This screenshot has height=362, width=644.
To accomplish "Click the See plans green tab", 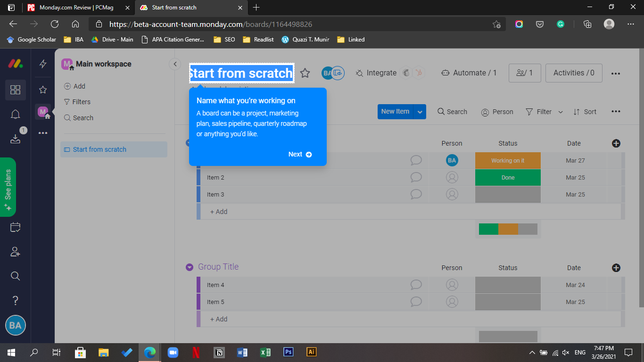I will coord(8,187).
